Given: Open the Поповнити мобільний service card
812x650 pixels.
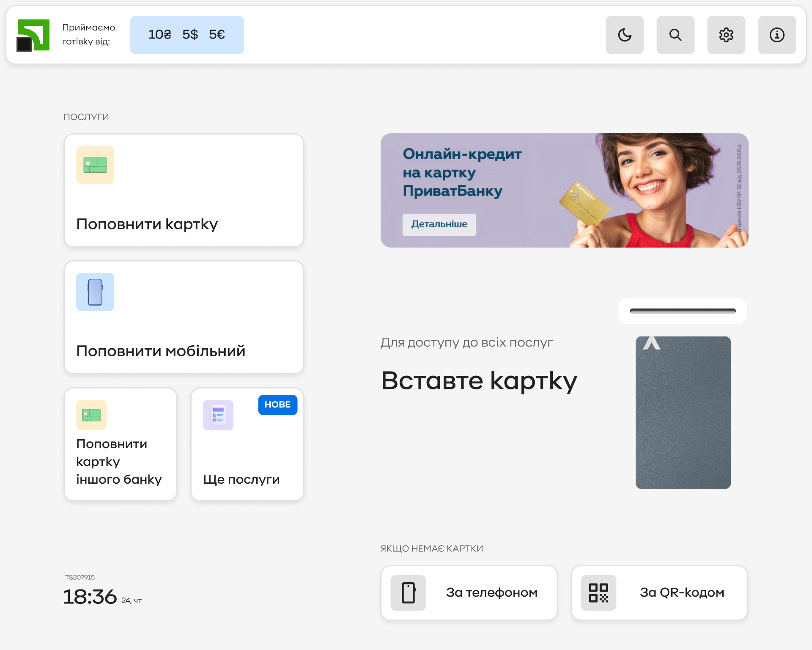Looking at the screenshot, I should tap(184, 317).
